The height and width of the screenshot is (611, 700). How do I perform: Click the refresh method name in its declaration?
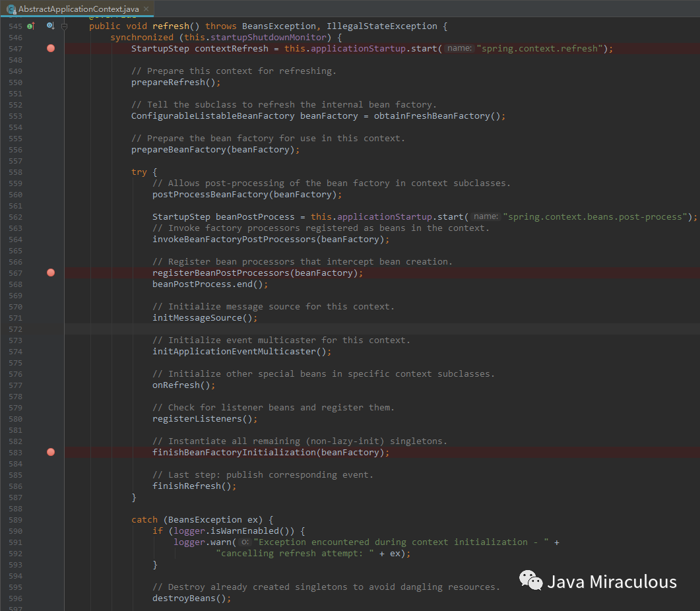[171, 26]
